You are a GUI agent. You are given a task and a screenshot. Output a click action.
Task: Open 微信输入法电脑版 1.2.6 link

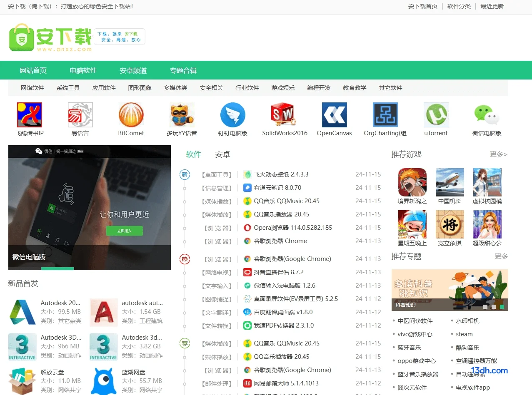[285, 286]
